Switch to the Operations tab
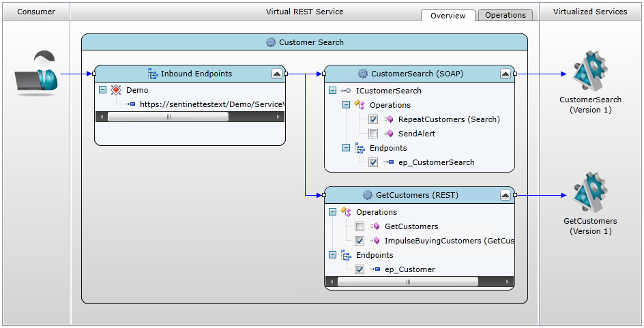The width and height of the screenshot is (644, 328). click(x=505, y=15)
